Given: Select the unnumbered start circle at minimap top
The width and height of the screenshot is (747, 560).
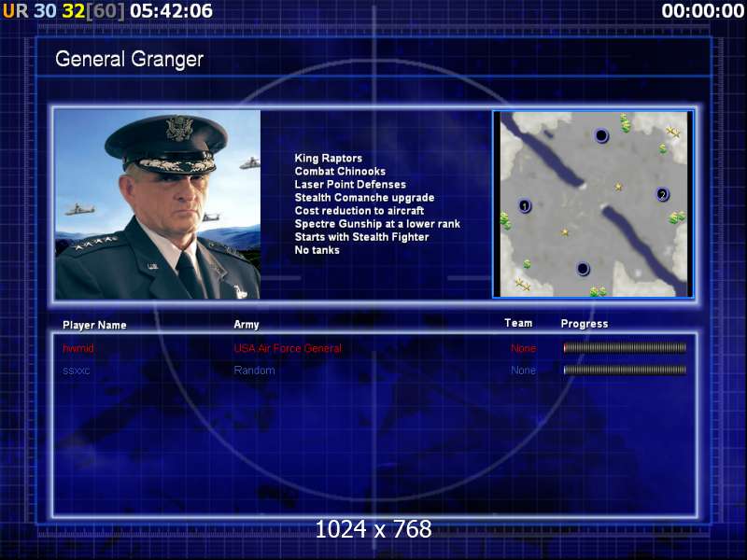Looking at the screenshot, I should tap(601, 135).
